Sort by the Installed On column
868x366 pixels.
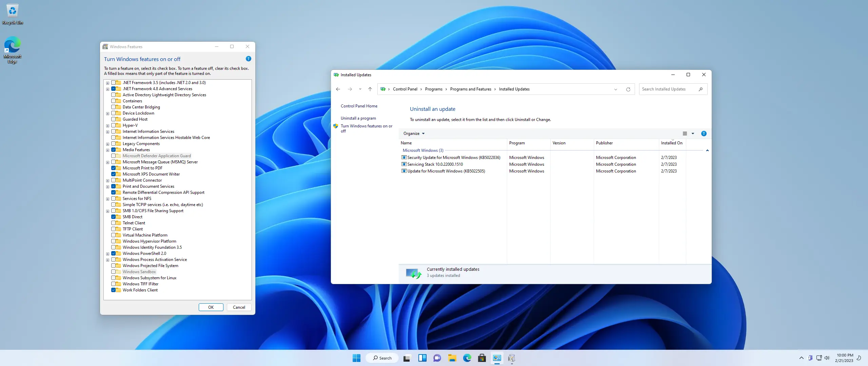tap(671, 143)
